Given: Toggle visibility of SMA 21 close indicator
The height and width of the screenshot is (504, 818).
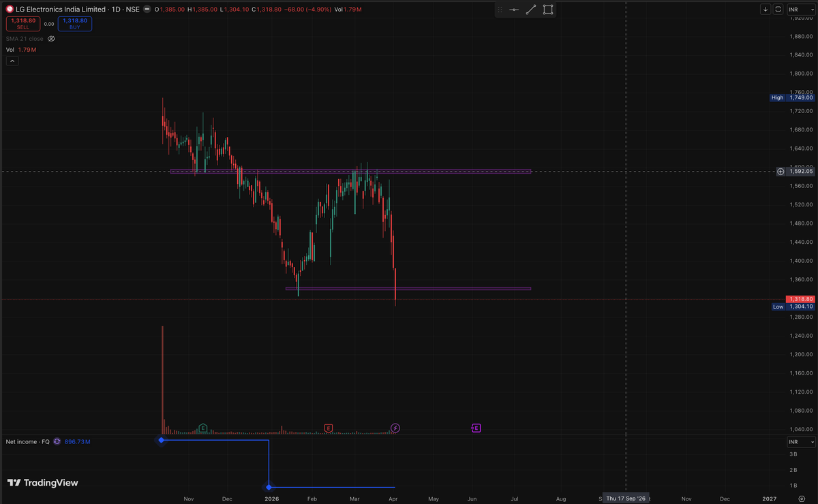Looking at the screenshot, I should (x=51, y=39).
